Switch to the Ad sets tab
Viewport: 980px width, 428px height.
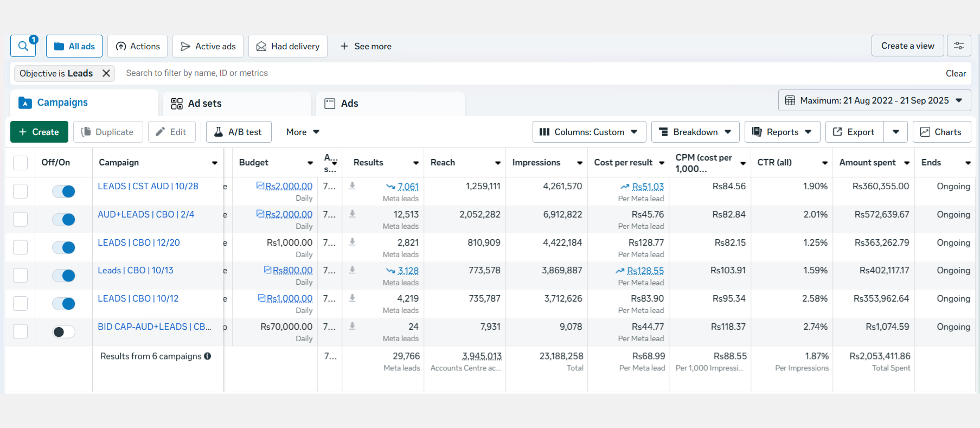click(x=204, y=104)
